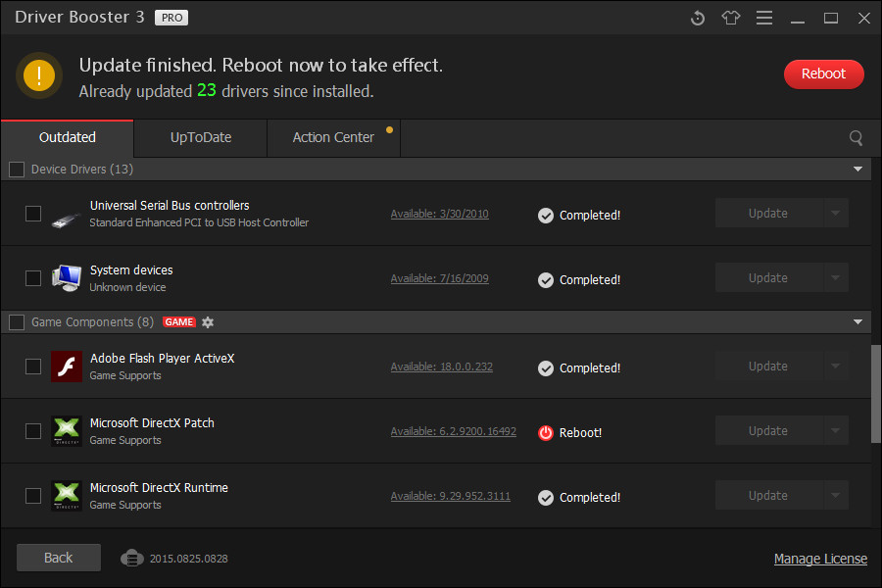882x588 pixels.
Task: Click the search magnifier icon
Action: coord(856,137)
